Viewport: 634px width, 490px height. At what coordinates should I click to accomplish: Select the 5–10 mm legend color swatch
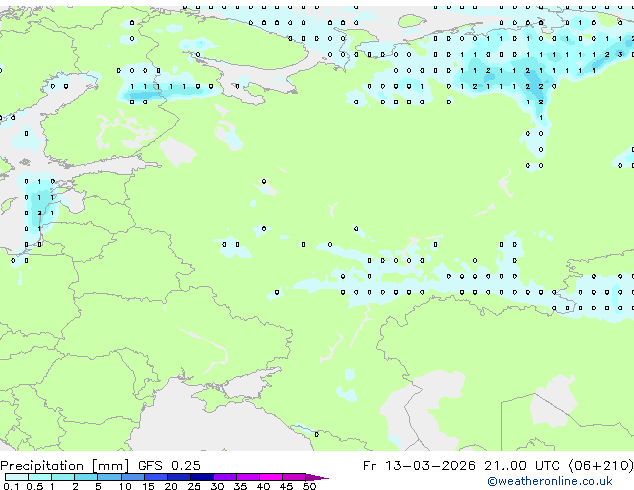110,477
